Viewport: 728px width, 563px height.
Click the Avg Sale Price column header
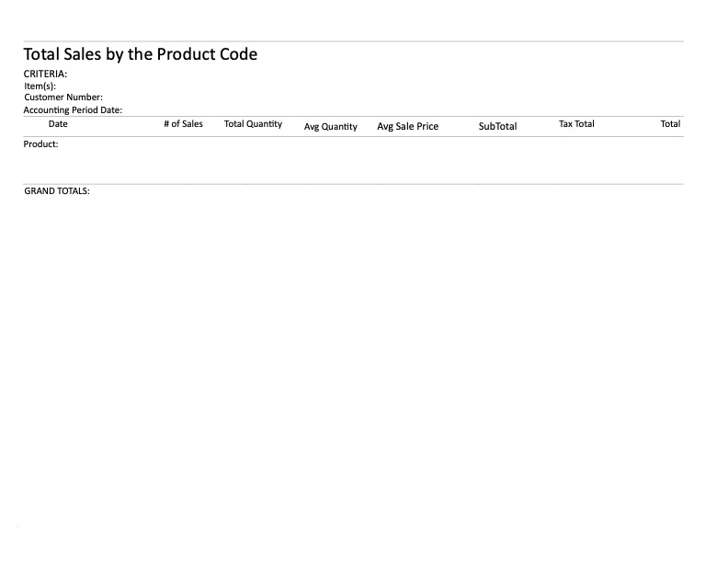[x=407, y=127]
